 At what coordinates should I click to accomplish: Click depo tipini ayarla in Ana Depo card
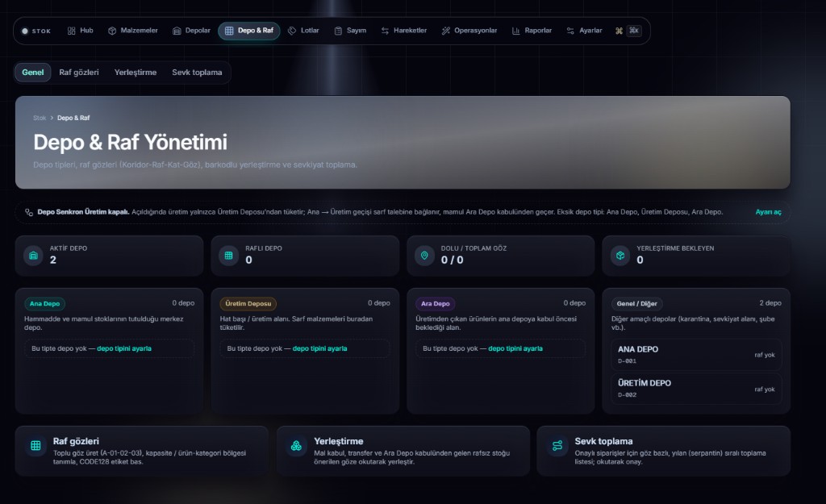click(123, 348)
